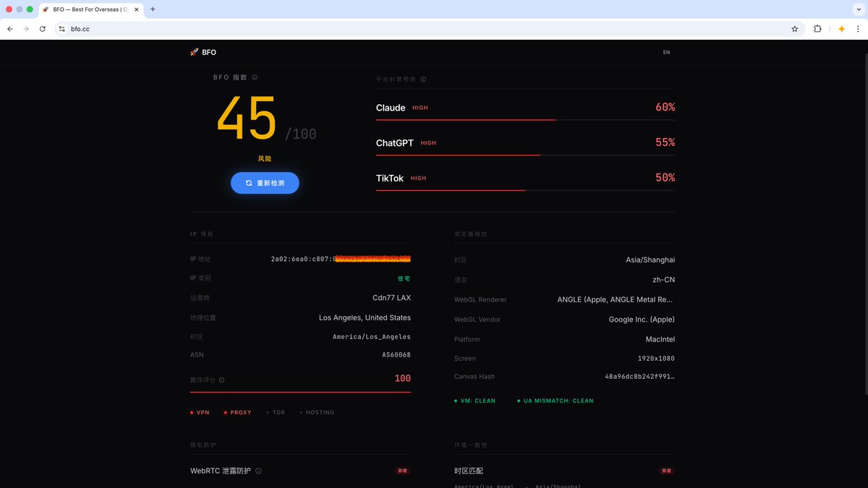Click the BFO rocket logo
Viewport: 868px width, 488px height.
pyautogui.click(x=203, y=52)
